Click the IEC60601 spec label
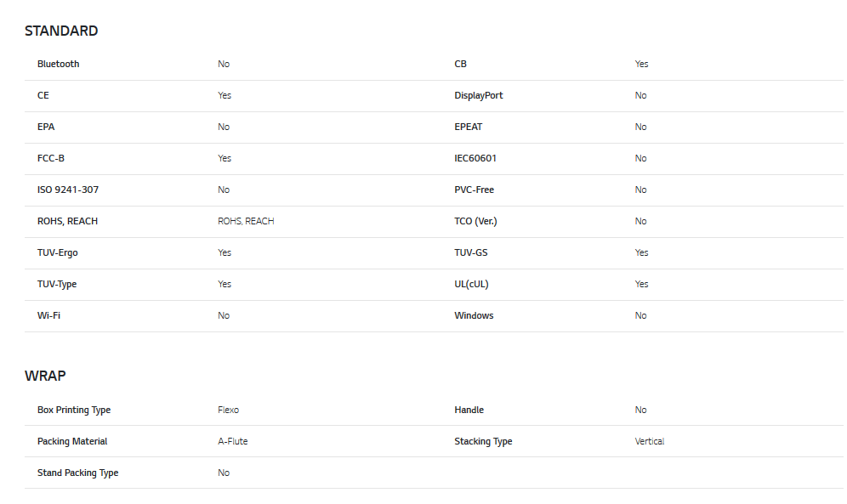Image resolution: width=847 pixels, height=504 pixels. [x=475, y=158]
